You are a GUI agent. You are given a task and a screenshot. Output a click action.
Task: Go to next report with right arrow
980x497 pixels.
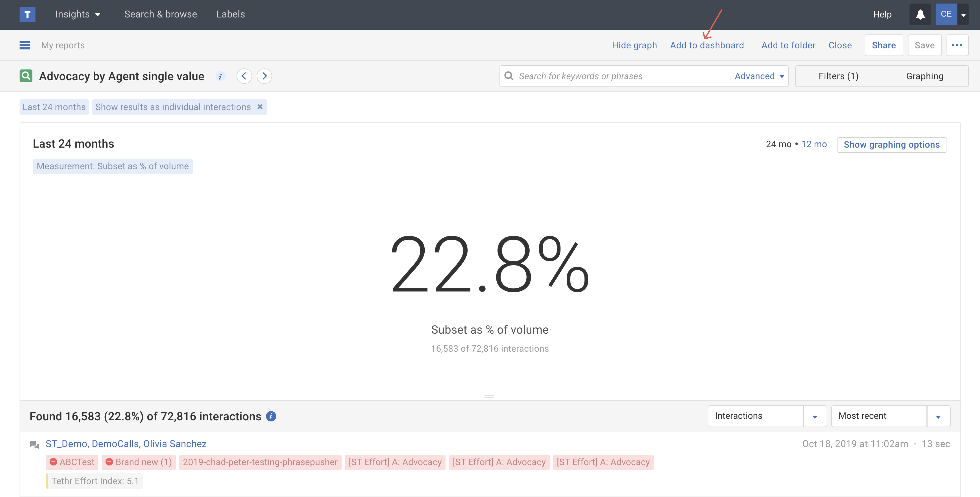(264, 76)
